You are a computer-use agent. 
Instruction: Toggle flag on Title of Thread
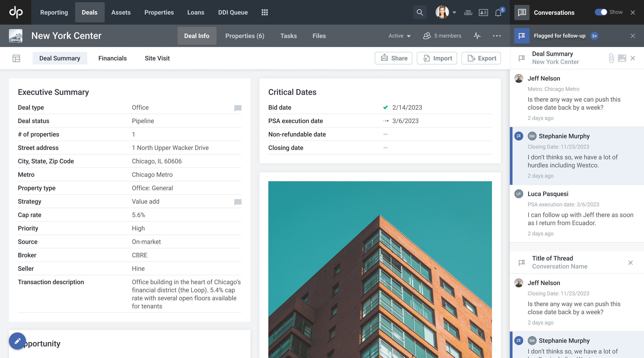(x=521, y=263)
